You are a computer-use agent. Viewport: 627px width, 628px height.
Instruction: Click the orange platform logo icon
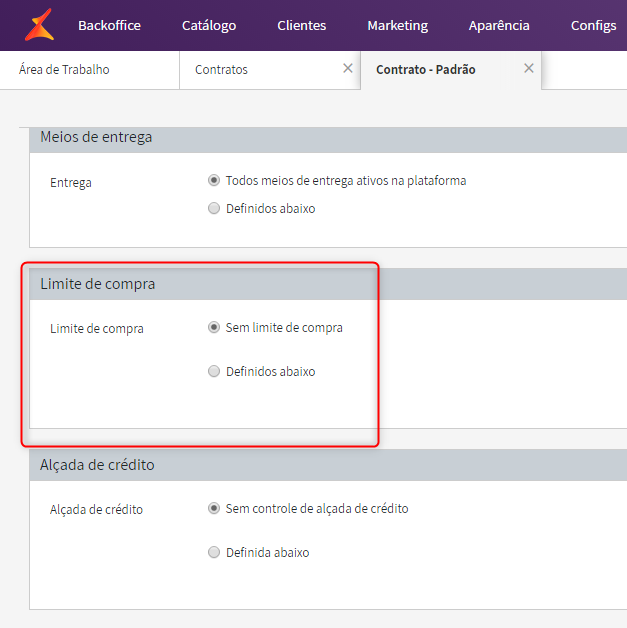point(39,25)
